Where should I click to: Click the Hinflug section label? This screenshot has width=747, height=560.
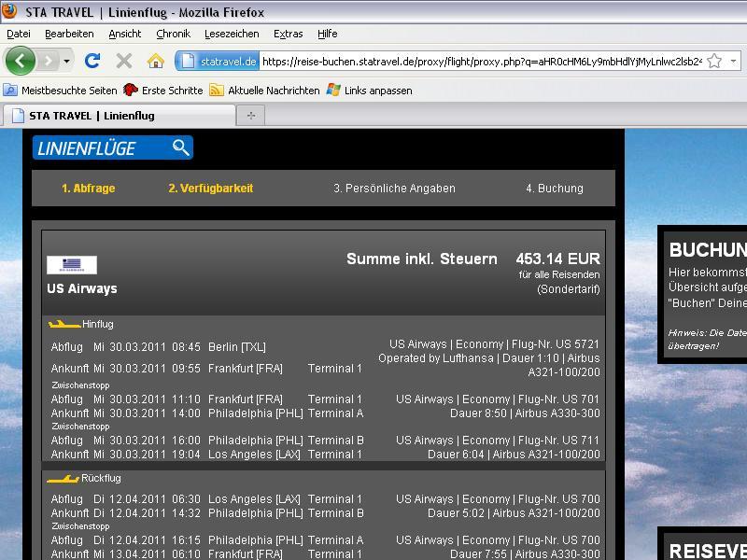[98, 324]
